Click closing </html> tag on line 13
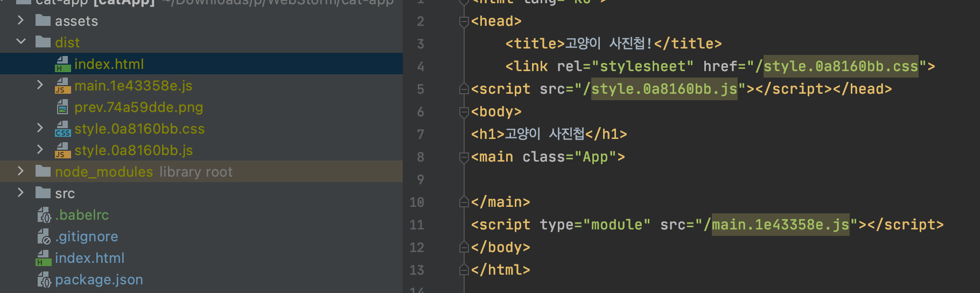Screen dimensions: 980x293 point(500,270)
